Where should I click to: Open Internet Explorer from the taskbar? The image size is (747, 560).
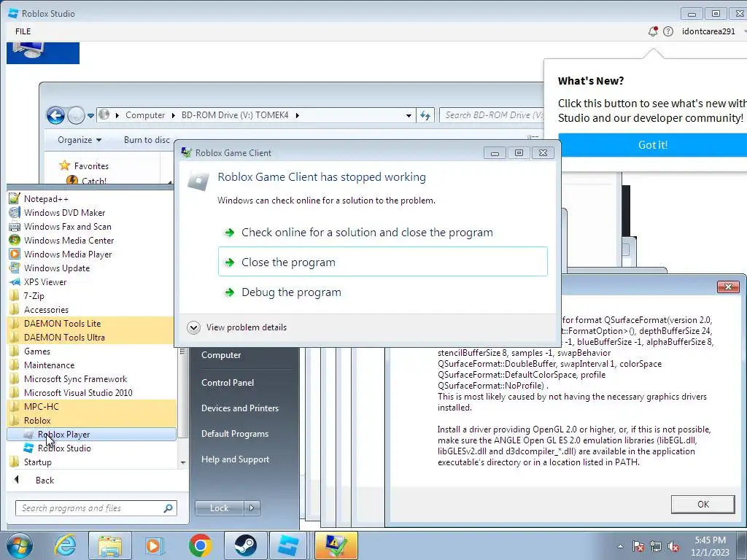click(65, 545)
